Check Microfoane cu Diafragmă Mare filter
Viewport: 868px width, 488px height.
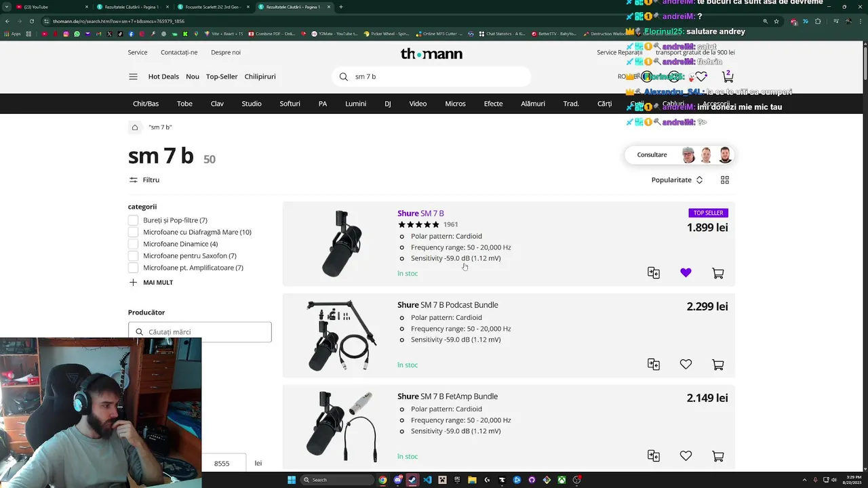pyautogui.click(x=133, y=232)
